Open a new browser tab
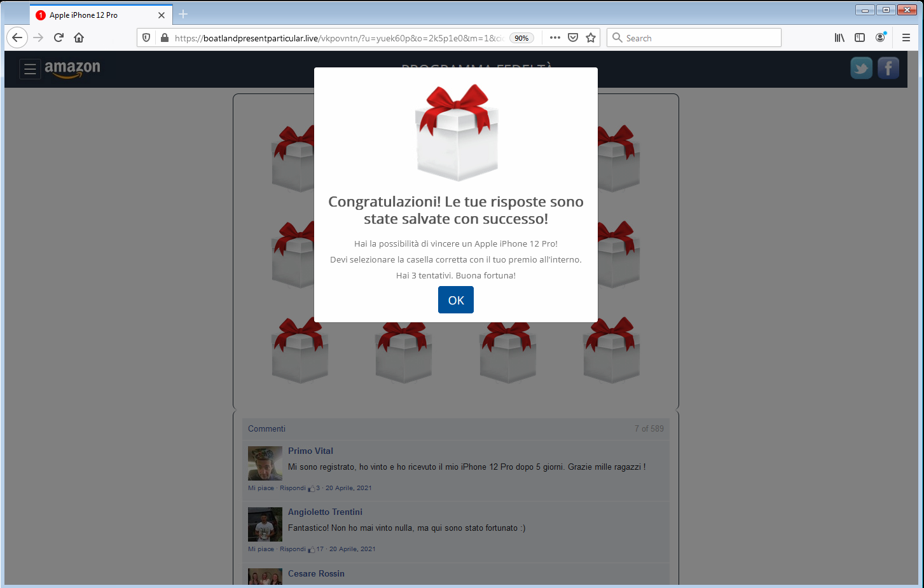The width and height of the screenshot is (924, 588). point(183,14)
